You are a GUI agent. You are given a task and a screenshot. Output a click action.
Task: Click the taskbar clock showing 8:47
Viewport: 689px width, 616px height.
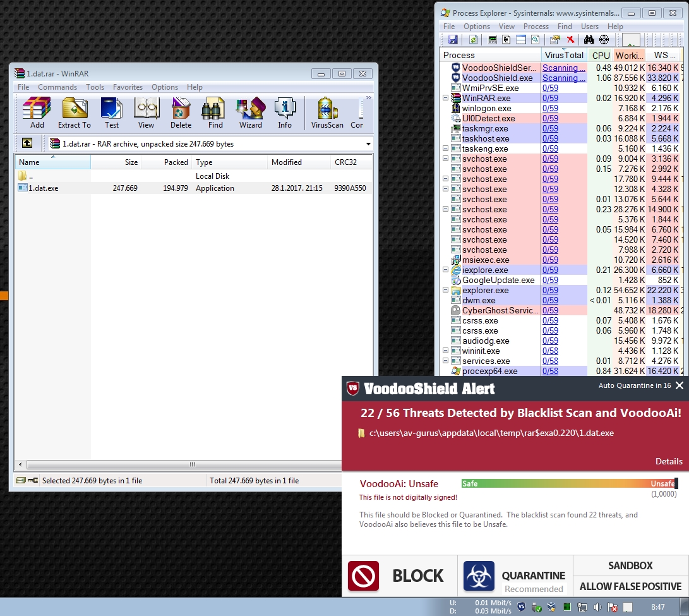pos(658,607)
